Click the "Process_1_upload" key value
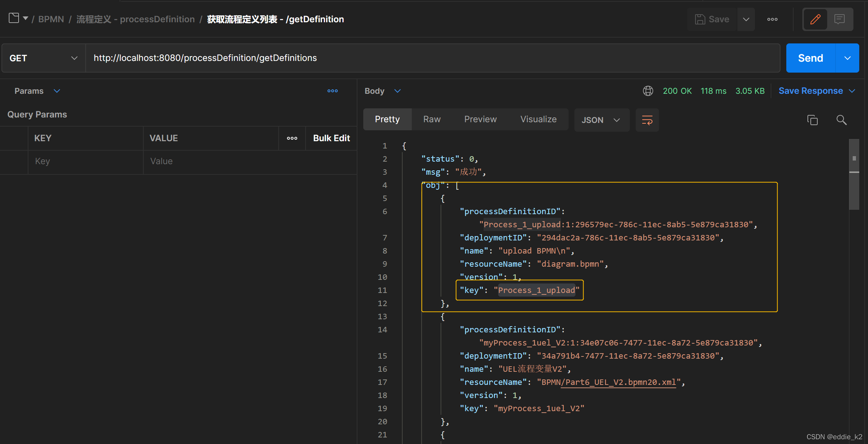868x444 pixels. (536, 290)
